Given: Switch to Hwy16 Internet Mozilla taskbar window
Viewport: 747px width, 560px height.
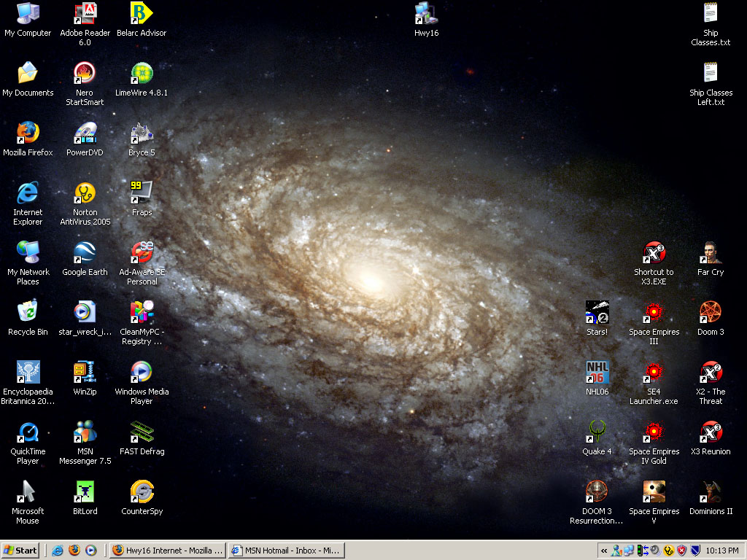Looking at the screenshot, I should (x=167, y=551).
